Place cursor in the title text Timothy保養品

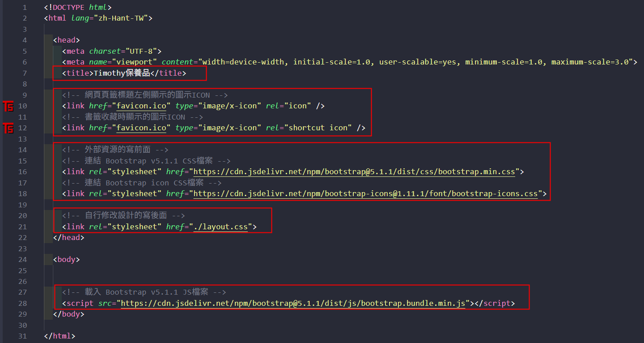point(122,73)
